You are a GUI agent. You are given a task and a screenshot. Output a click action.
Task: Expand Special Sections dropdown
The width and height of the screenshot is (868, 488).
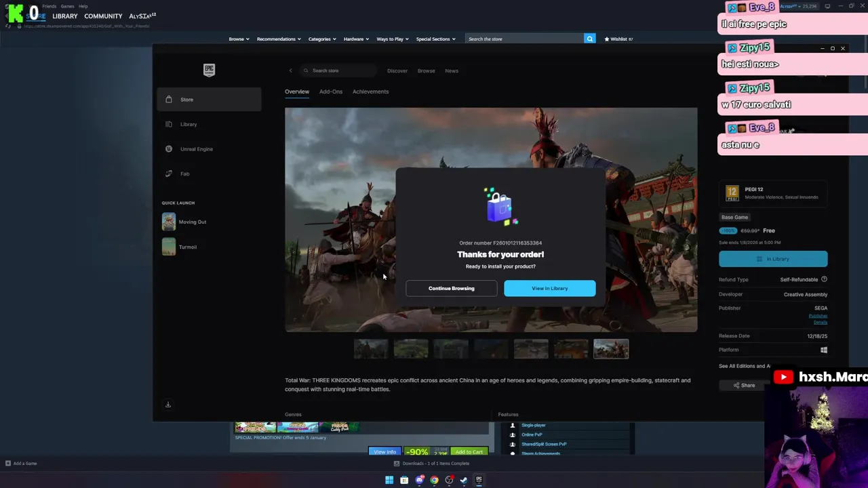tap(436, 39)
